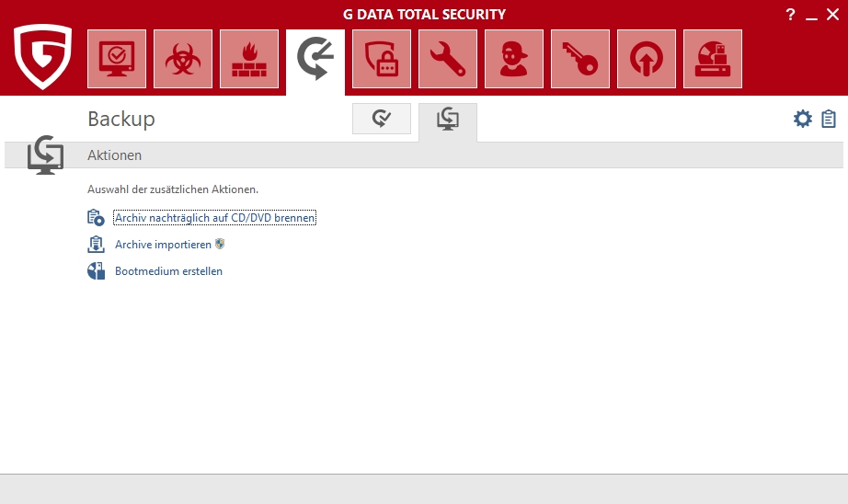
Task: Open the Device control drive icon
Action: pos(713,59)
